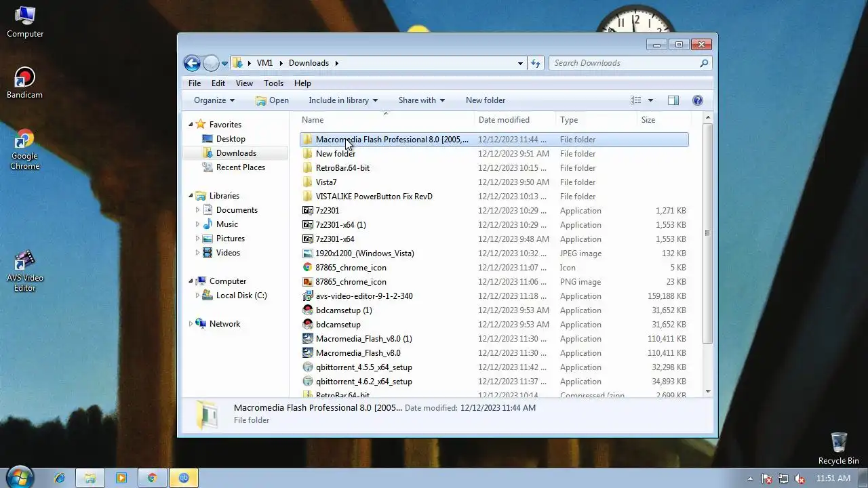The height and width of the screenshot is (488, 868).
Task: Open the Organize dropdown
Action: pyautogui.click(x=214, y=100)
